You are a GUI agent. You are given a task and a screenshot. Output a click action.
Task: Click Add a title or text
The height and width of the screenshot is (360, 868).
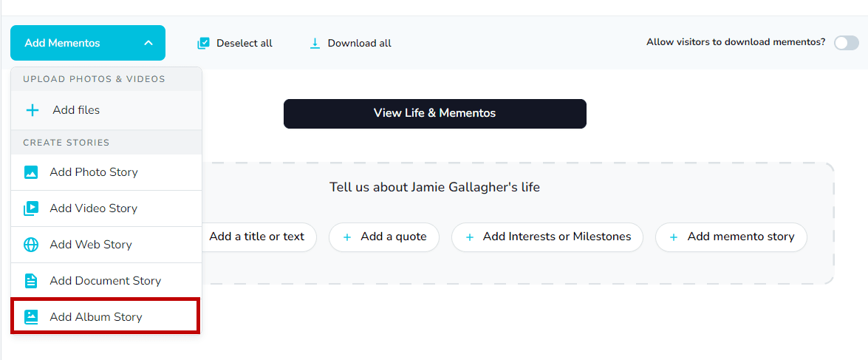pos(256,237)
